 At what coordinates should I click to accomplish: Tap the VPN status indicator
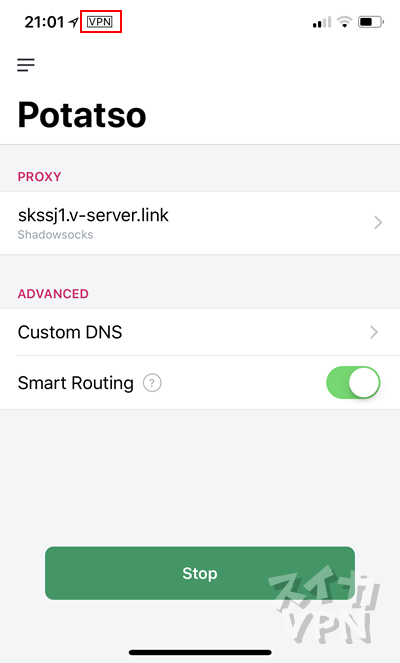click(100, 22)
